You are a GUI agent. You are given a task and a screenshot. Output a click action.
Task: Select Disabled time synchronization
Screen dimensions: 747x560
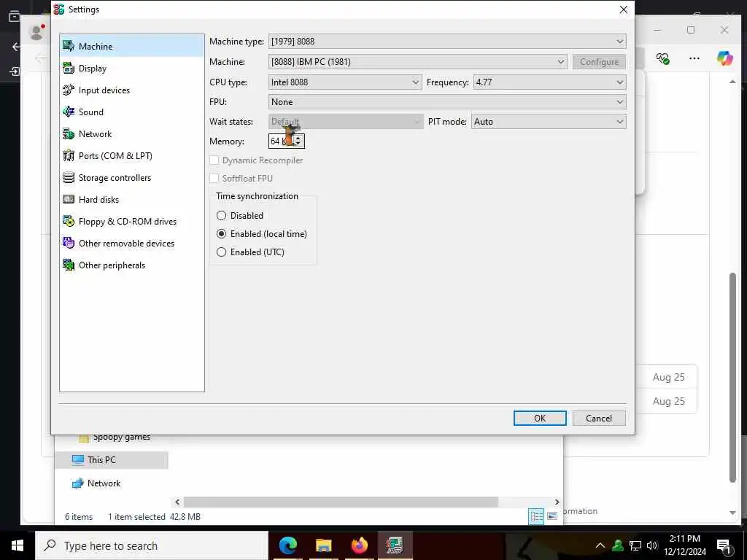tap(221, 216)
